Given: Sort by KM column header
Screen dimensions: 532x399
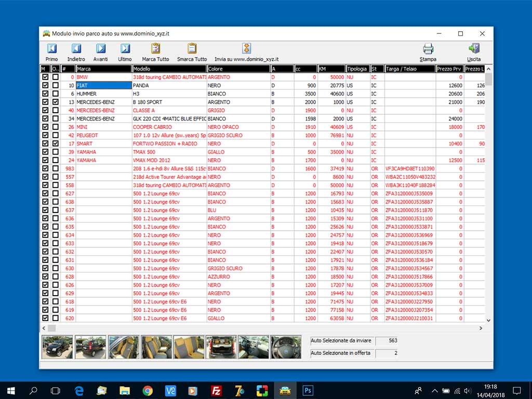Looking at the screenshot, I should [x=331, y=69].
